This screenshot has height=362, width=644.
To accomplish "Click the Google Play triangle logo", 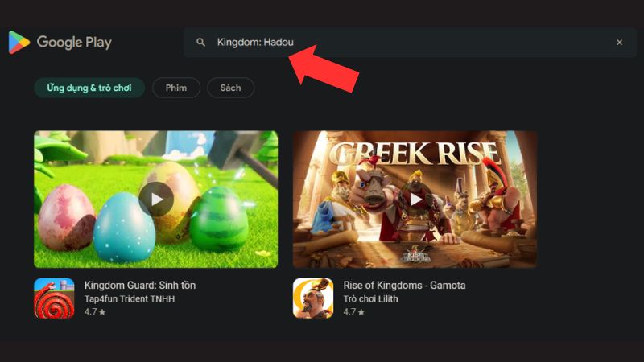I will tap(19, 43).
